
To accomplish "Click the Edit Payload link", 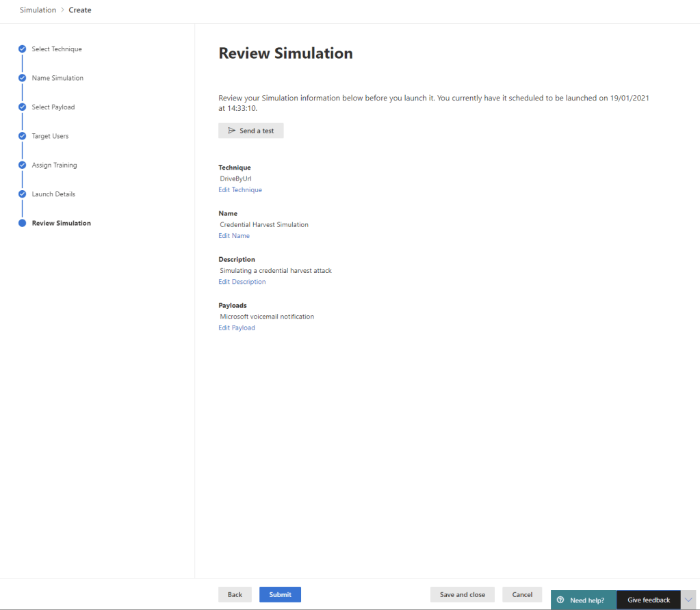I will coord(237,328).
